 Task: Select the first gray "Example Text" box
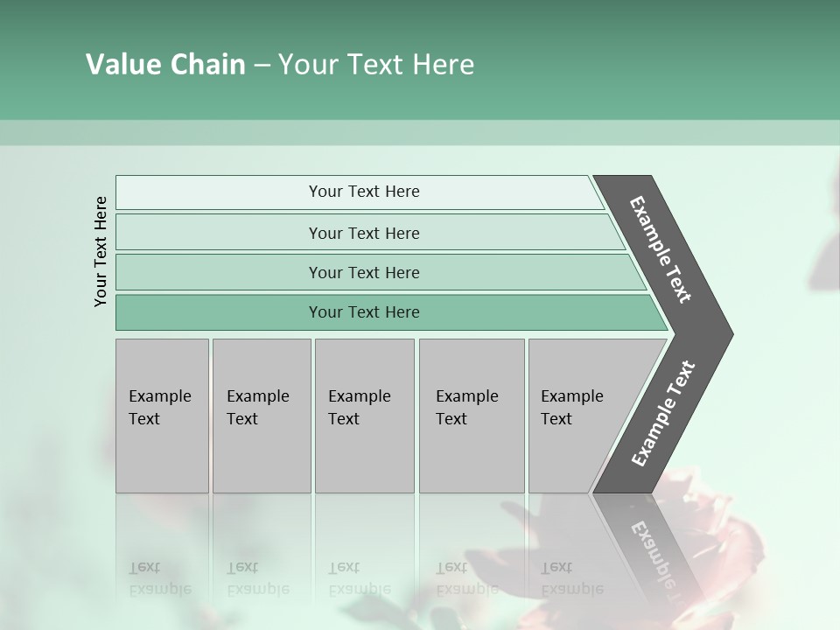(162, 415)
